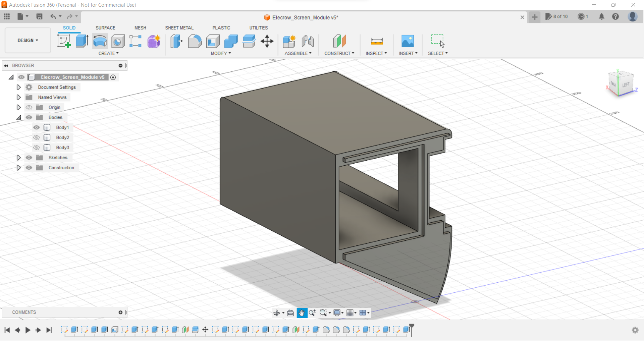Expand the Construction folder
The height and width of the screenshot is (341, 644).
tap(18, 168)
